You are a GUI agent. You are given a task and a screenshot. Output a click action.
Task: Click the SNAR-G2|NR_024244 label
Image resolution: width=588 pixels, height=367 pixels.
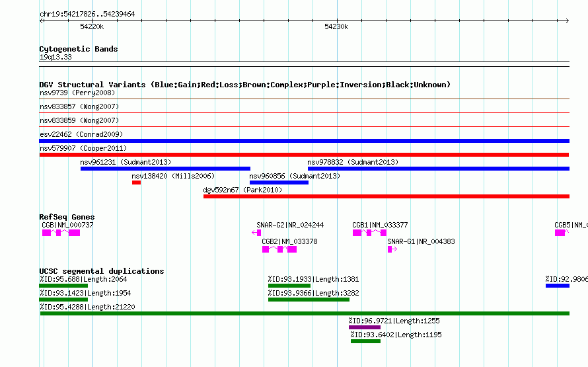click(x=290, y=225)
